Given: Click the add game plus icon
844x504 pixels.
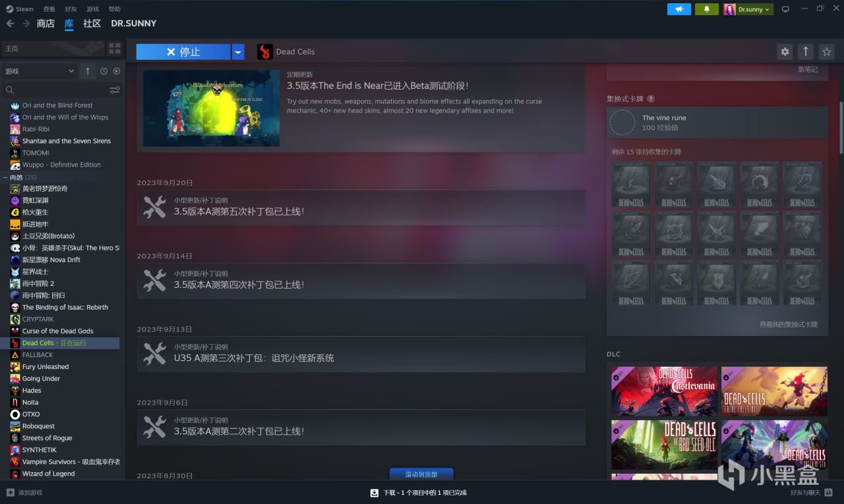Looking at the screenshot, I should pyautogui.click(x=10, y=492).
